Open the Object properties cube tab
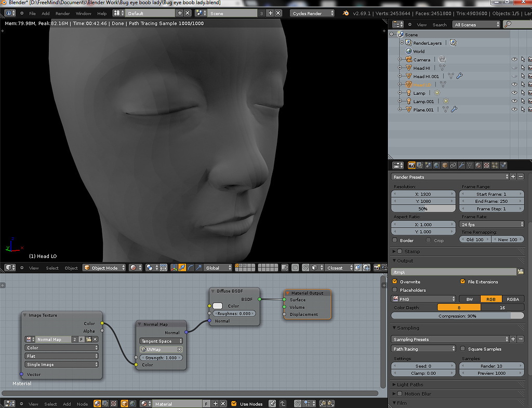This screenshot has height=408, width=532. pos(445,166)
